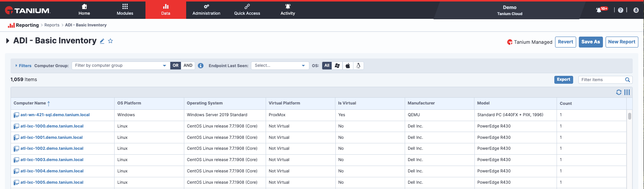
Task: Open ast-wn-421-sql.demo.tanium.local endpoint link
Action: [55, 115]
